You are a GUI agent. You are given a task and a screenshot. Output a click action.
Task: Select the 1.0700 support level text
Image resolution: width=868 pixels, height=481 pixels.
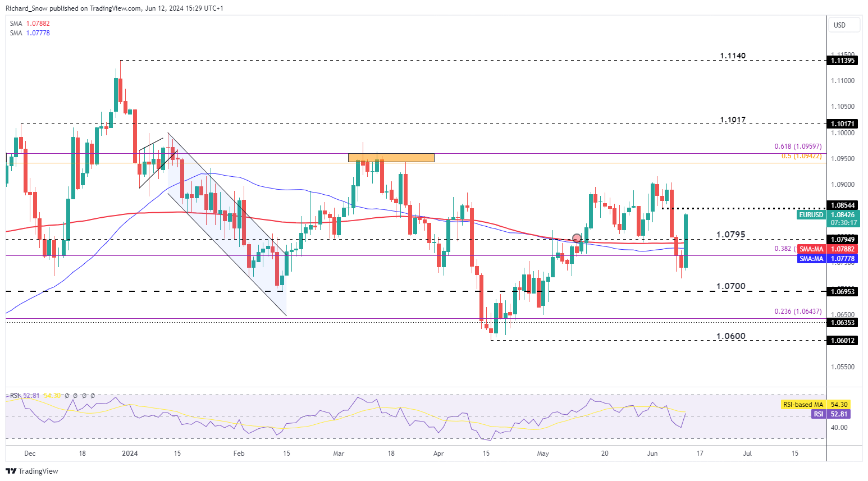click(730, 286)
